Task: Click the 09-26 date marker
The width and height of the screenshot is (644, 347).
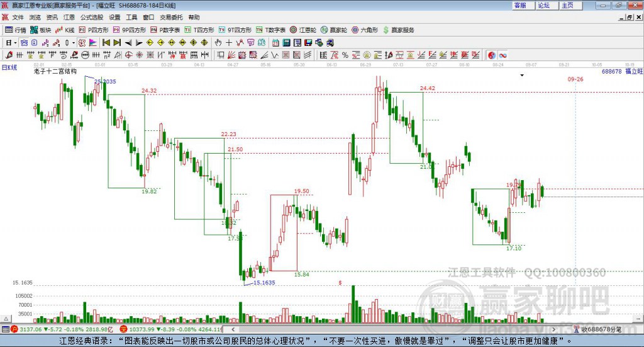Action: 575,79
